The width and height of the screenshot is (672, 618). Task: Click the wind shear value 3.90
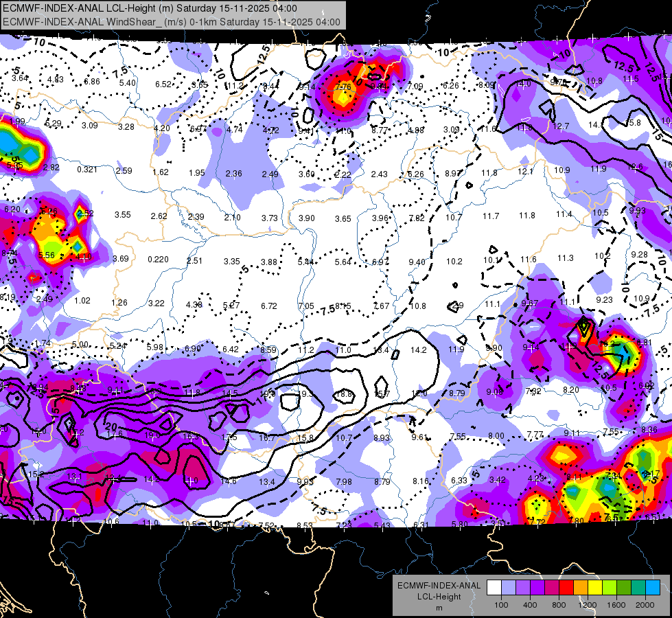[x=306, y=218]
